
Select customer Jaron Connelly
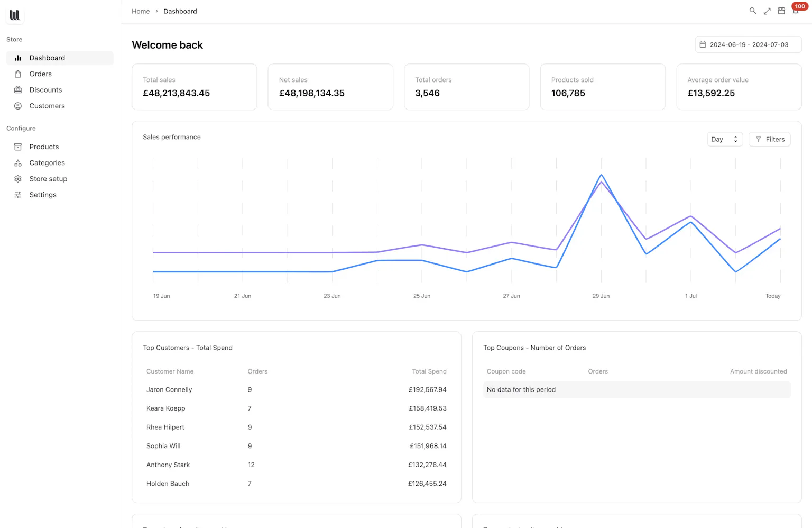pos(169,389)
